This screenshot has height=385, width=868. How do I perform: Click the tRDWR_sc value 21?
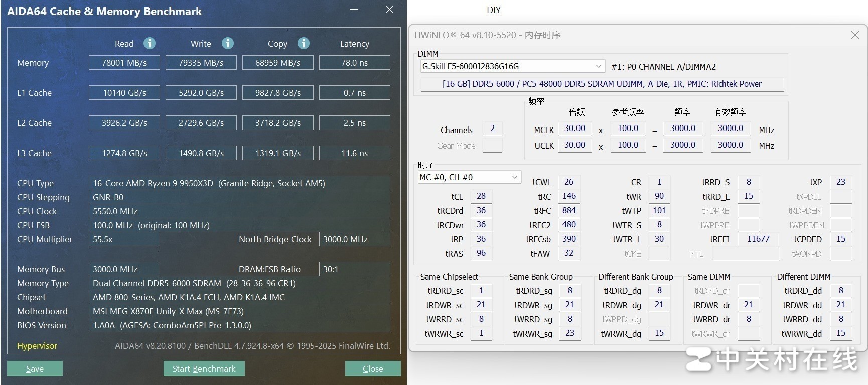pyautogui.click(x=481, y=305)
